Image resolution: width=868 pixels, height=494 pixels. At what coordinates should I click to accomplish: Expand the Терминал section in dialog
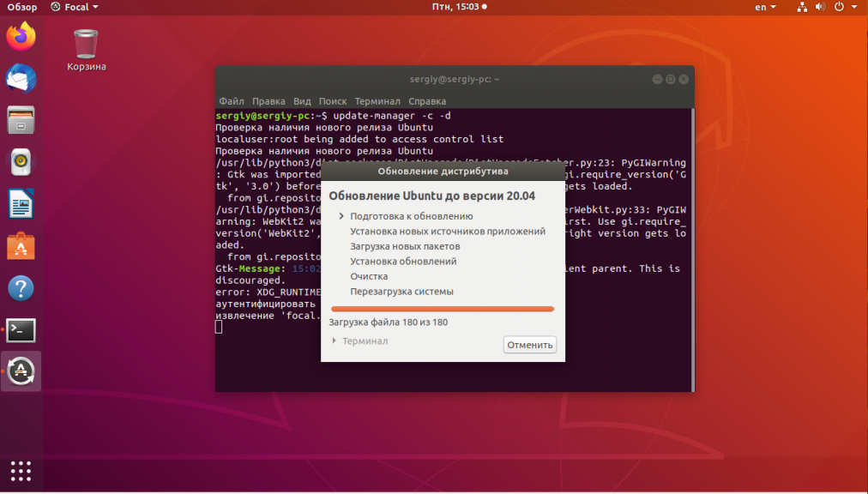pyautogui.click(x=360, y=341)
